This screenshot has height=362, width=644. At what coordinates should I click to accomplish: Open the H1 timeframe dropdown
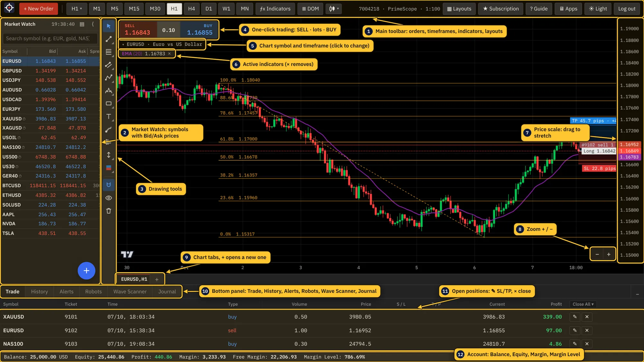77,9
